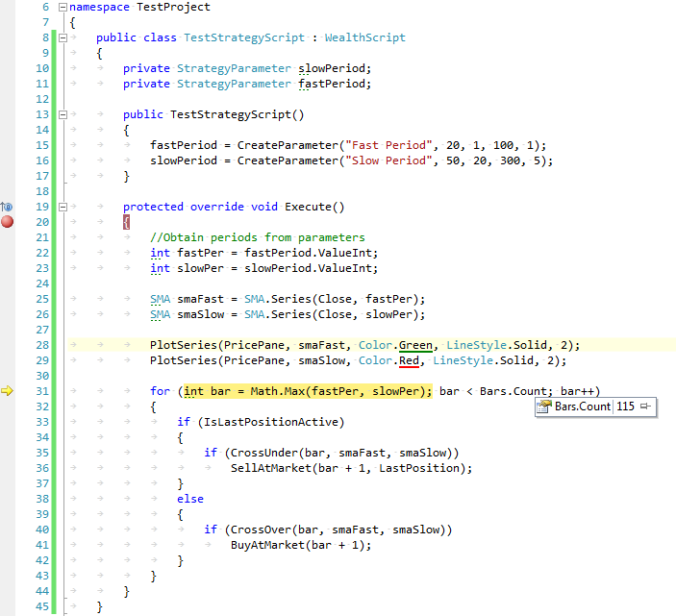Click the underlined Color.Red identifier

389,360
